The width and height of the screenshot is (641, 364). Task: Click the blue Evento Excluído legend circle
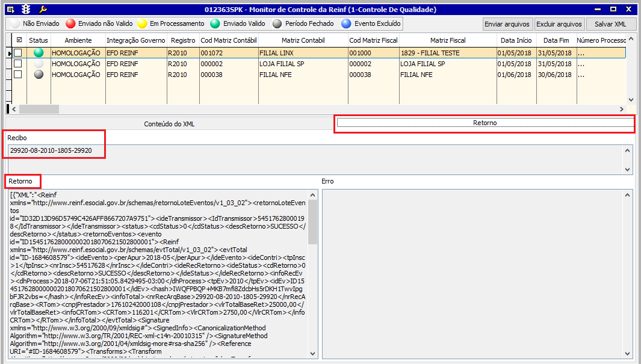tap(346, 23)
